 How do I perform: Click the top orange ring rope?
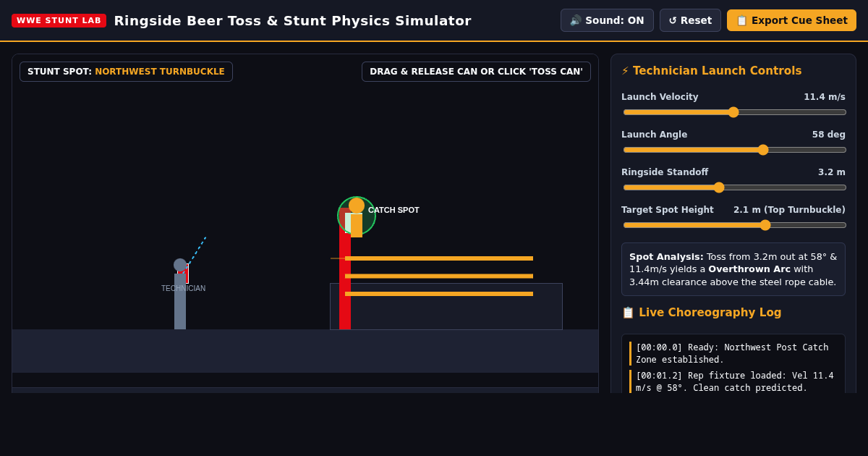click(x=439, y=258)
